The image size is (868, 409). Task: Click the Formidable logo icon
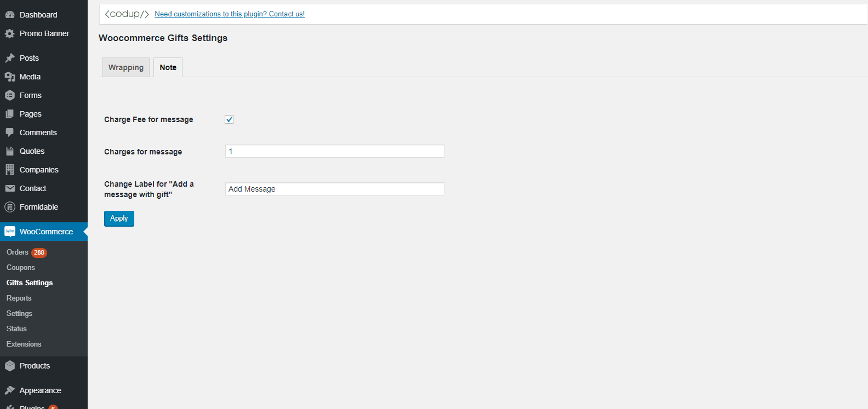pyautogui.click(x=10, y=207)
